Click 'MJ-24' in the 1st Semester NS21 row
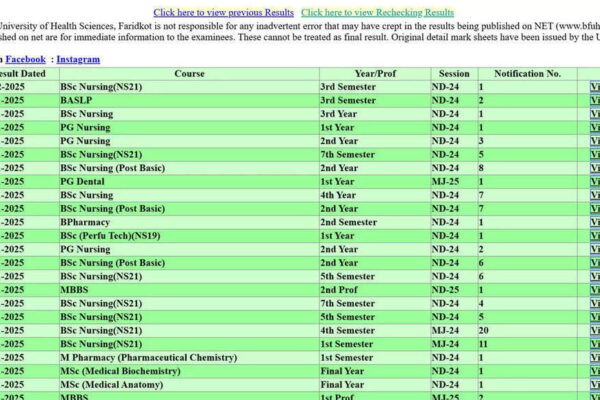Viewport: 600px width, 400px height. [x=454, y=344]
